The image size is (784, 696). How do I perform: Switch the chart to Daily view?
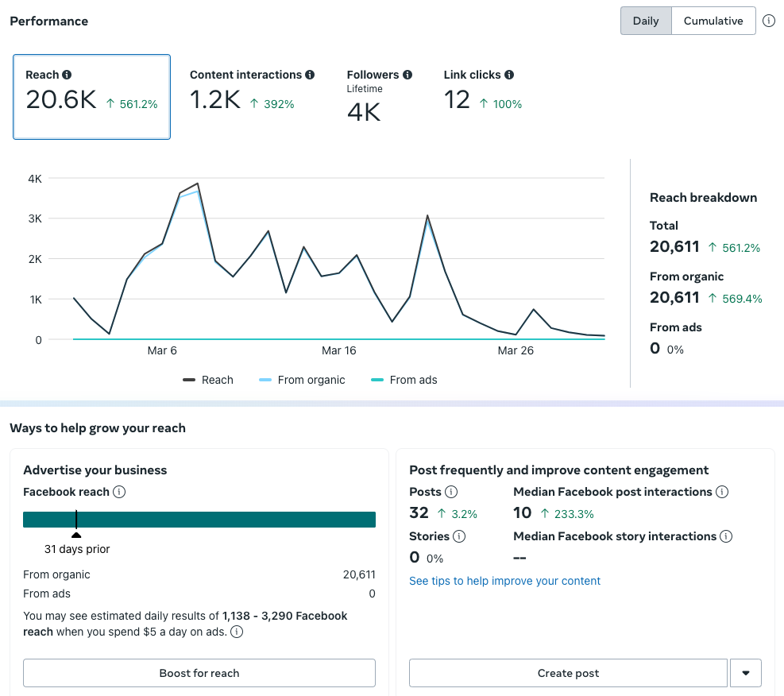tap(646, 21)
